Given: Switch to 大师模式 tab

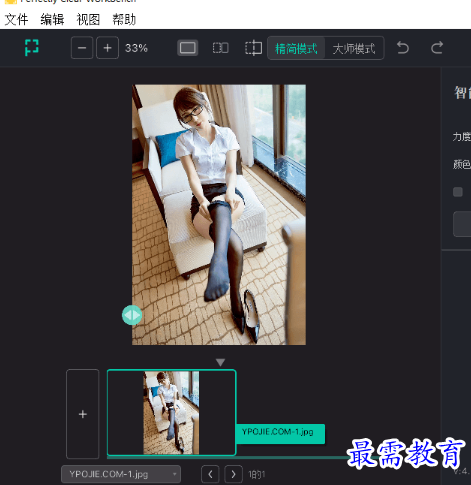Looking at the screenshot, I should (x=354, y=48).
